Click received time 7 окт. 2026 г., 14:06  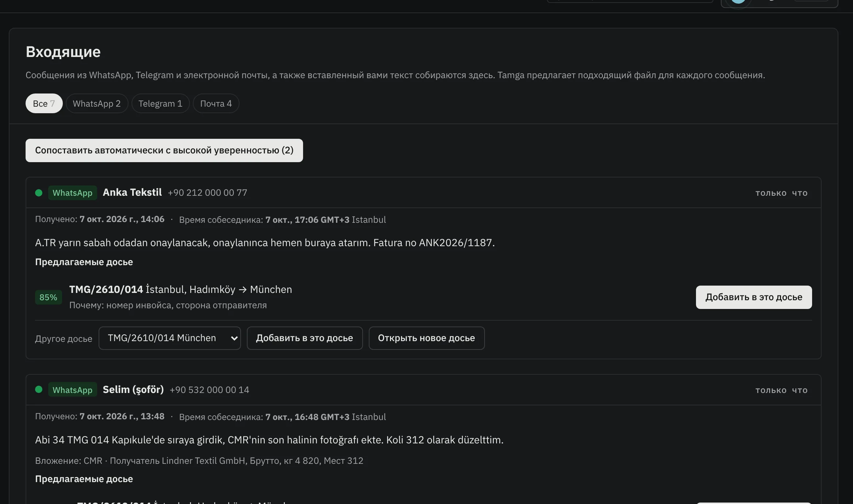coord(122,219)
